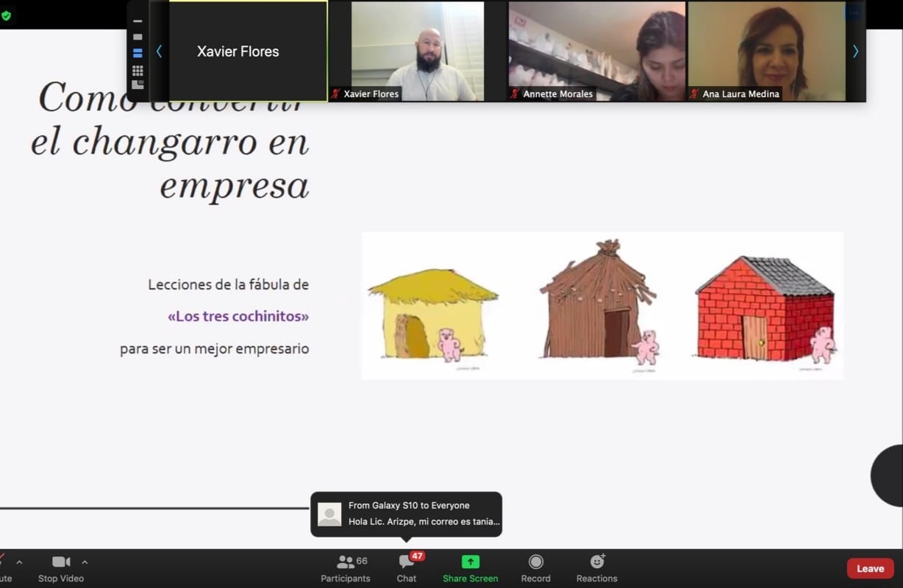Show next participants with right chevron
This screenshot has height=588, width=903.
coord(855,51)
